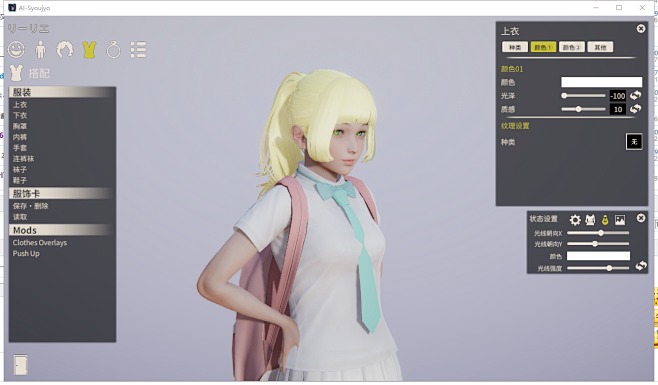The height and width of the screenshot is (385, 658).
Task: Close the 上衣 panel
Action: (641, 29)
